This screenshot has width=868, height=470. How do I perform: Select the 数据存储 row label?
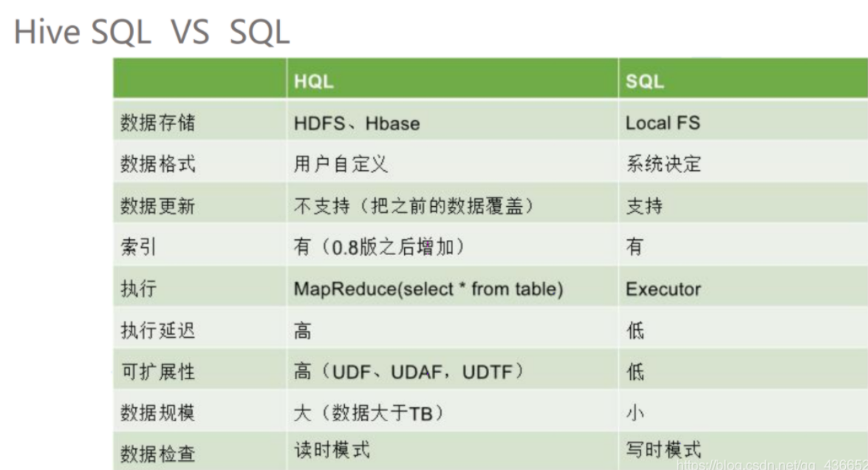158,123
